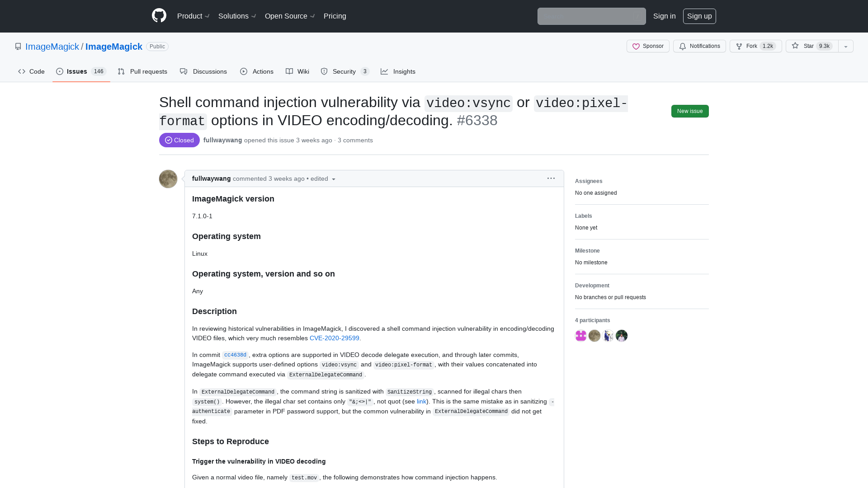Open the CVE-2020-29599 vulnerability link
This screenshot has width=868, height=488.
pyautogui.click(x=335, y=338)
